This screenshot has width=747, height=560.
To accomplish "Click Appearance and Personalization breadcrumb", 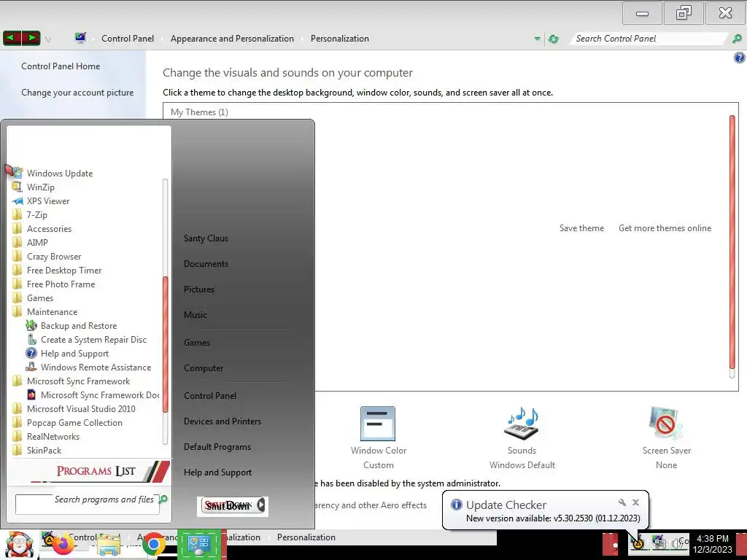I will [232, 39].
